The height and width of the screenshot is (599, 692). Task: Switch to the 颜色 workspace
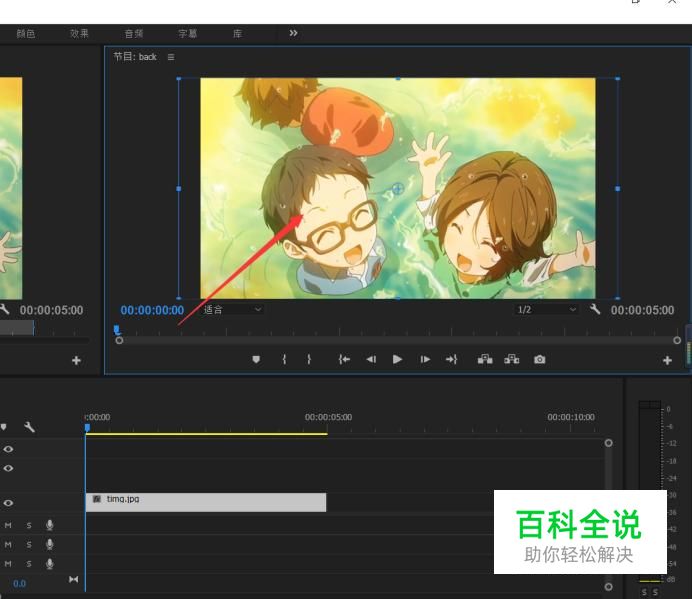point(26,34)
